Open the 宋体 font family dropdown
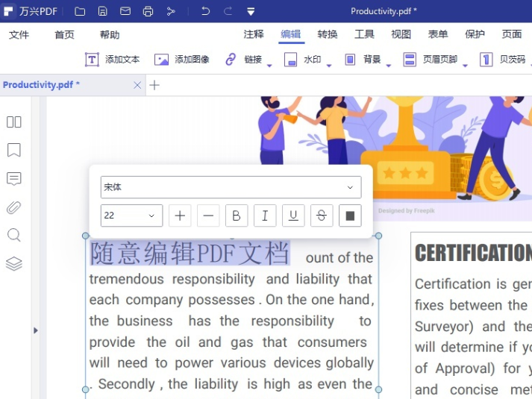This screenshot has height=399, width=532. 231,187
